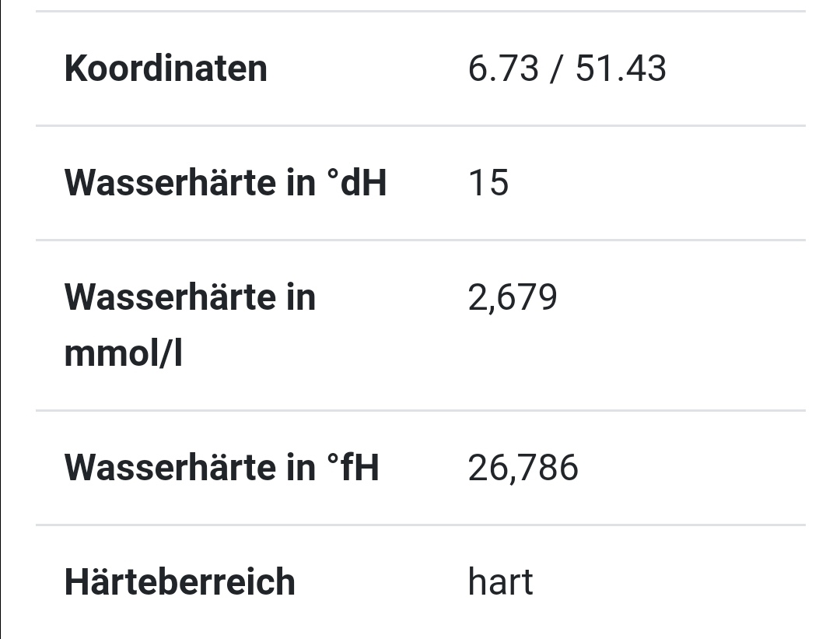This screenshot has height=639, width=840.
Task: Click the Wasserhärte in °dH label
Action: click(225, 183)
